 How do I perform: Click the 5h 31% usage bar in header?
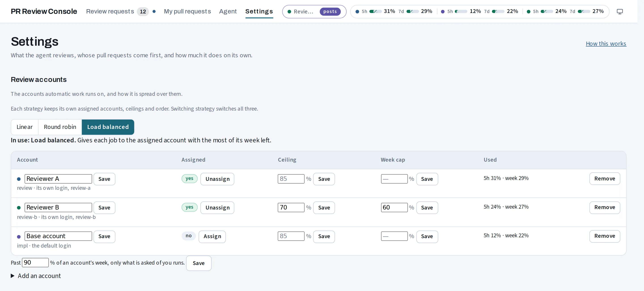coord(375,11)
